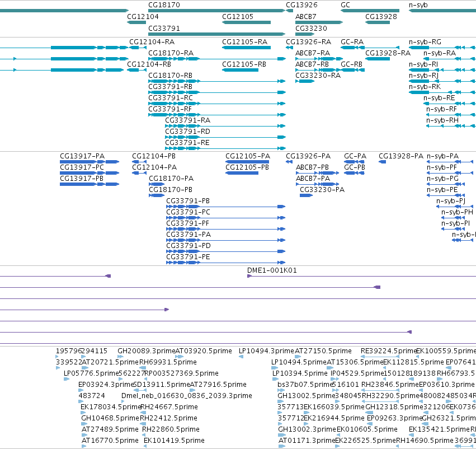Select transcript n-syb-RH
This screenshot has width=476, height=449.
click(451, 127)
